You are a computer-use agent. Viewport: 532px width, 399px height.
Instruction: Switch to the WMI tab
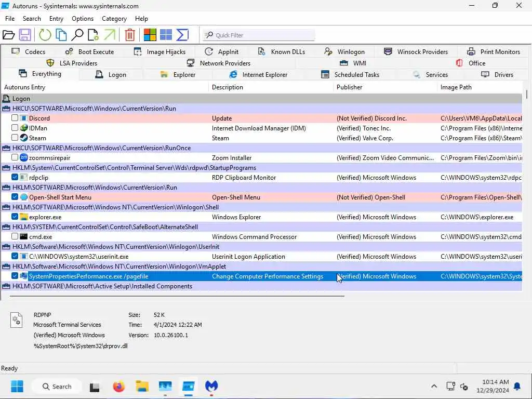[x=353, y=63]
